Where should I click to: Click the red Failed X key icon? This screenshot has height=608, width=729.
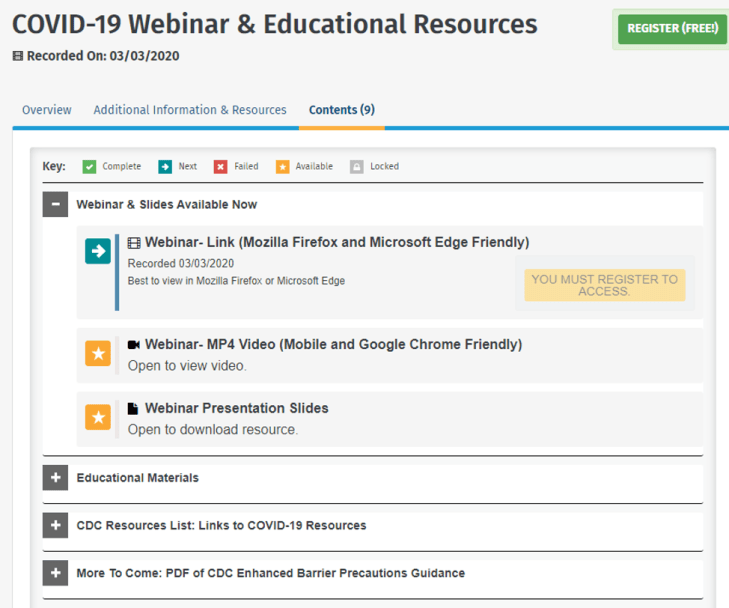click(x=220, y=166)
